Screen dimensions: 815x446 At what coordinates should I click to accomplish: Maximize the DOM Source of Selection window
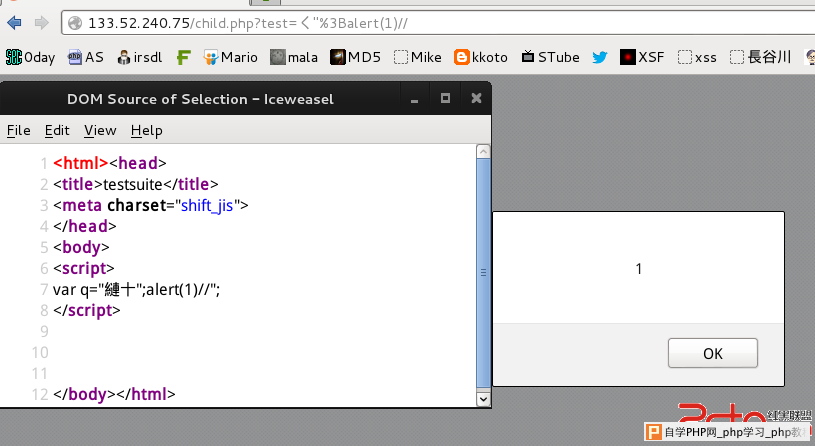click(445, 98)
